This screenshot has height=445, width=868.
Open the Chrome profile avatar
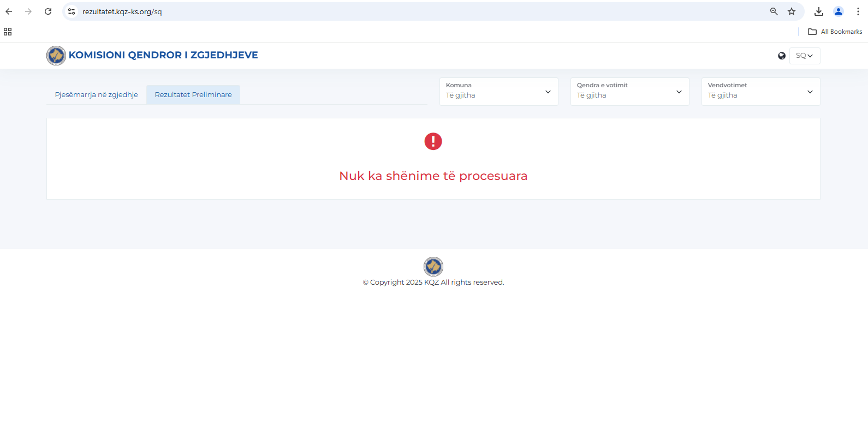[838, 11]
